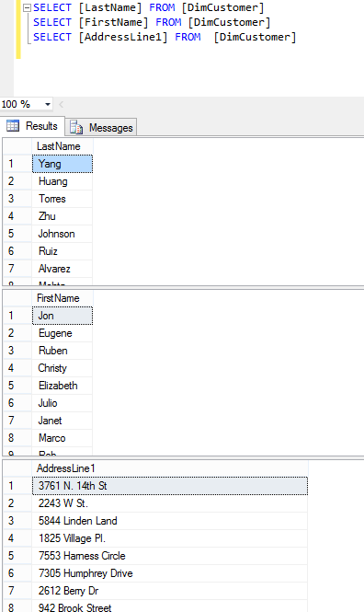This screenshot has width=364, height=612.
Task: Click the Messages tab icon
Action: [76, 127]
